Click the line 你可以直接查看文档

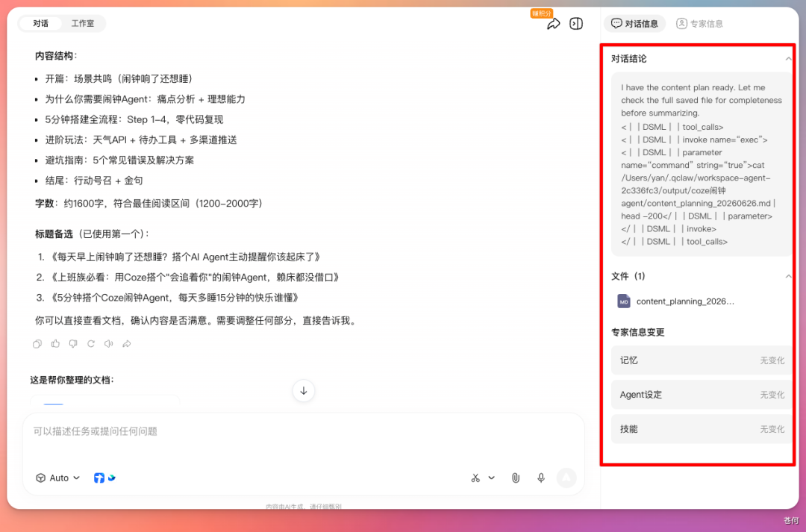196,321
